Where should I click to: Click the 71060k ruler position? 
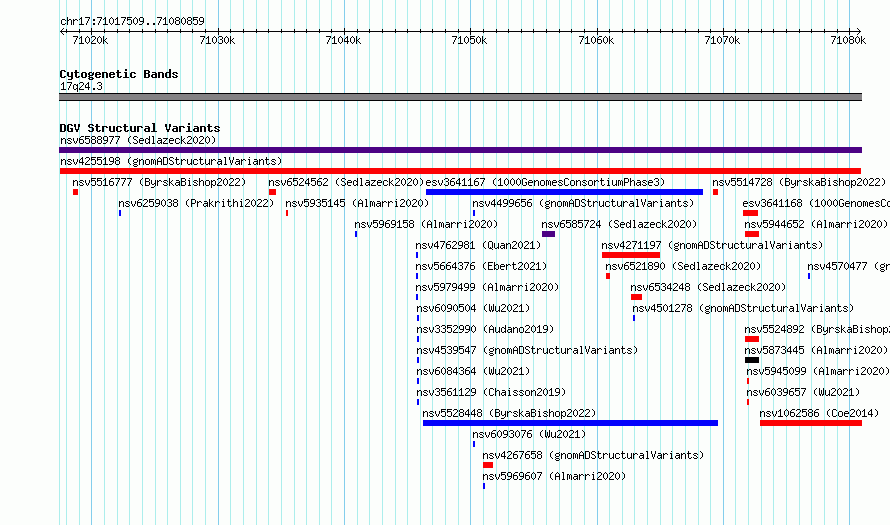pos(596,40)
